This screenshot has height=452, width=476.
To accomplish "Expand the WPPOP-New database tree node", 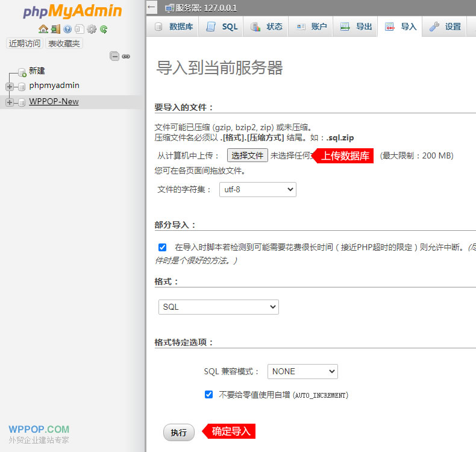I will [x=9, y=102].
